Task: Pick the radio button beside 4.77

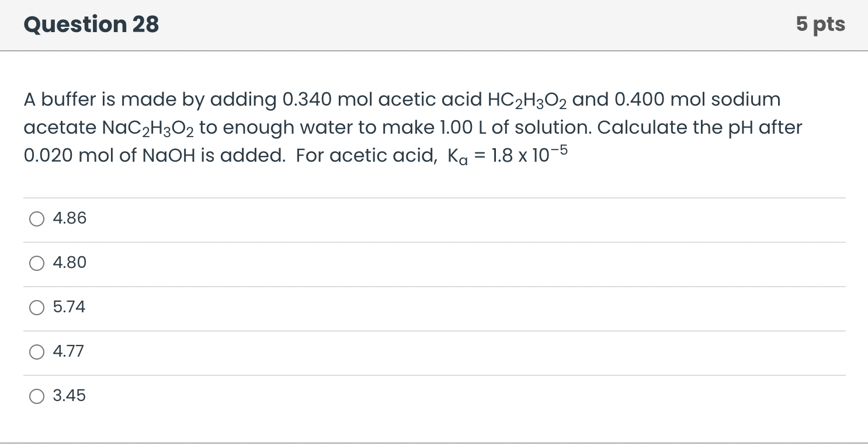Action: tap(37, 352)
